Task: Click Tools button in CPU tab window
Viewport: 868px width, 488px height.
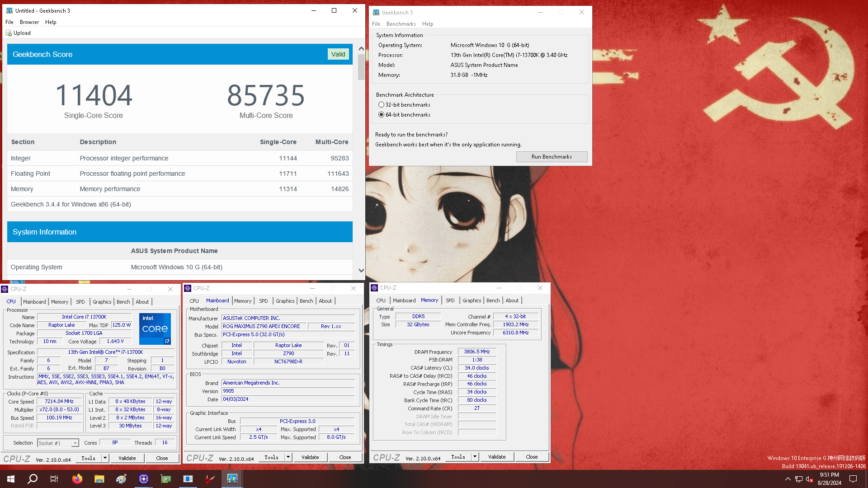Action: [89, 458]
